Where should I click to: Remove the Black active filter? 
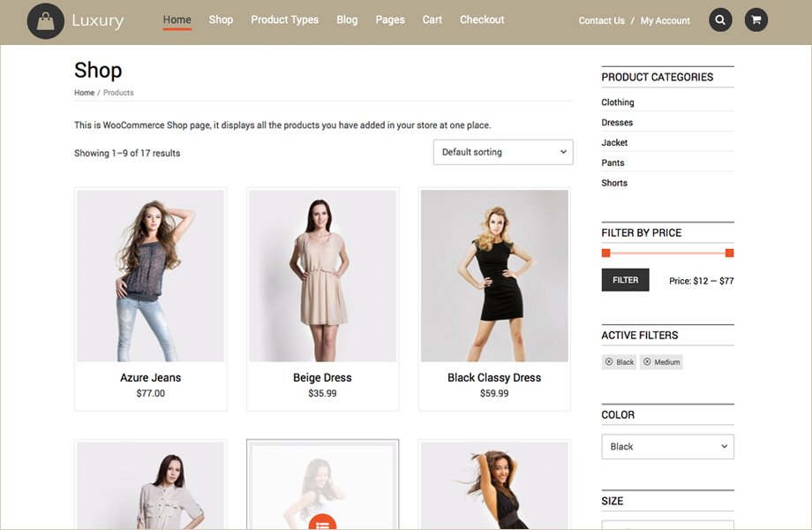pyautogui.click(x=619, y=362)
